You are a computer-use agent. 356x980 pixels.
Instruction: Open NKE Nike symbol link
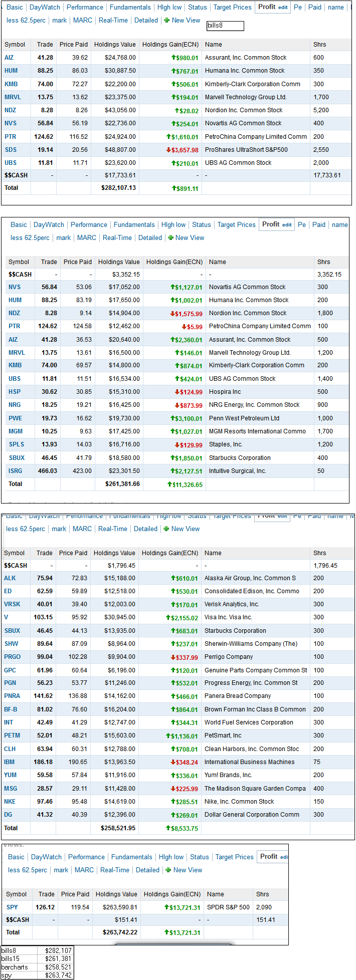tap(10, 801)
